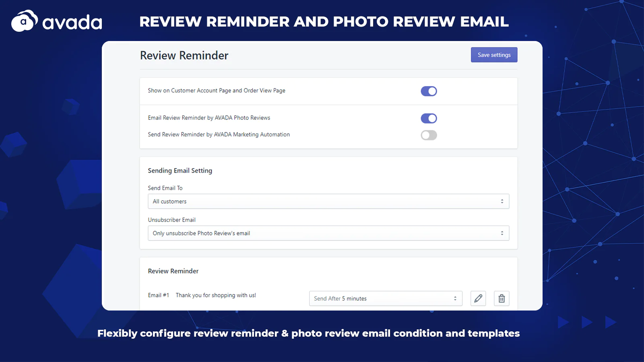Click the Review Reminder card section title

173,271
